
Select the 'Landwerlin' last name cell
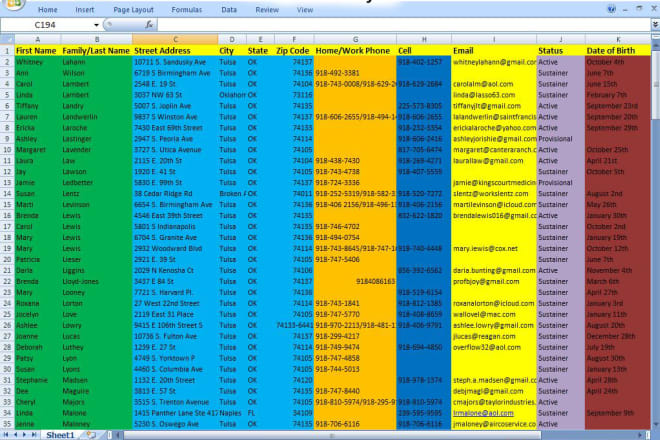(x=96, y=117)
